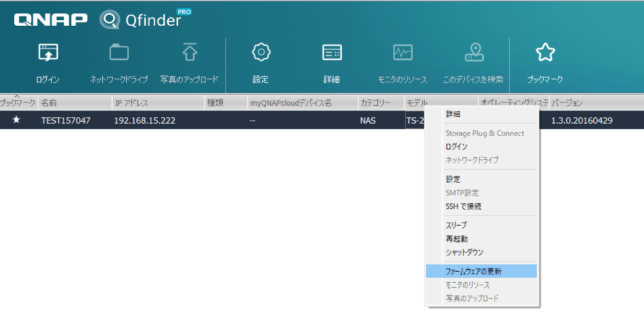
Task: Sort by モデル column header
Action: (x=441, y=103)
